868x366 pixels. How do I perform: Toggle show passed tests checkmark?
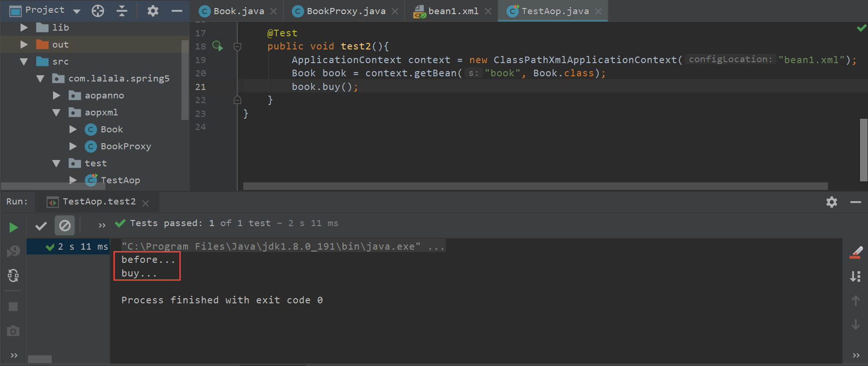point(41,226)
